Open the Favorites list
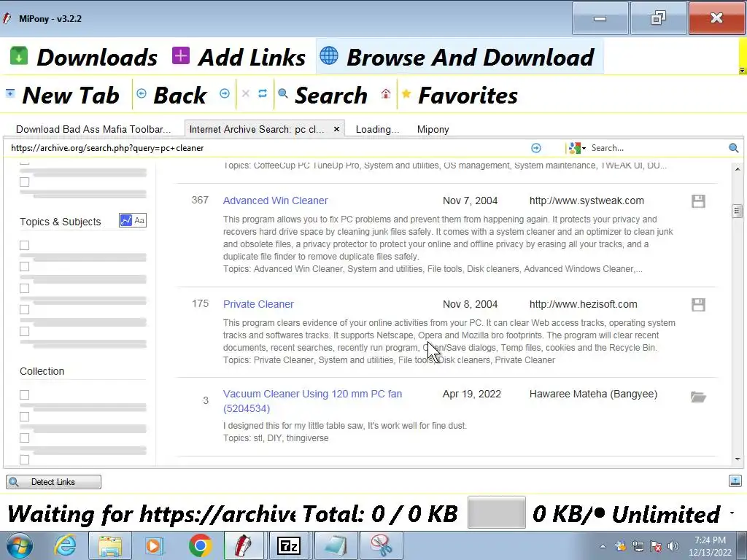Image resolution: width=747 pixels, height=560 pixels. [460, 95]
